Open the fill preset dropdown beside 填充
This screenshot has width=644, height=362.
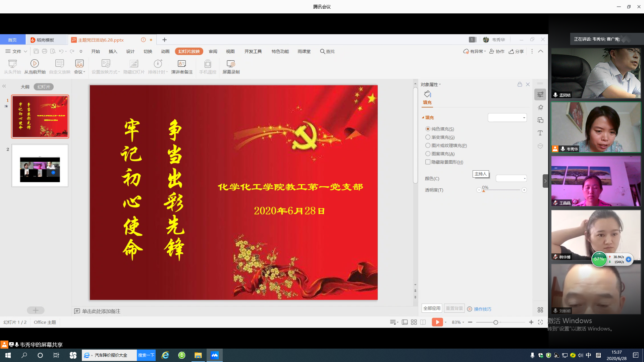click(507, 118)
